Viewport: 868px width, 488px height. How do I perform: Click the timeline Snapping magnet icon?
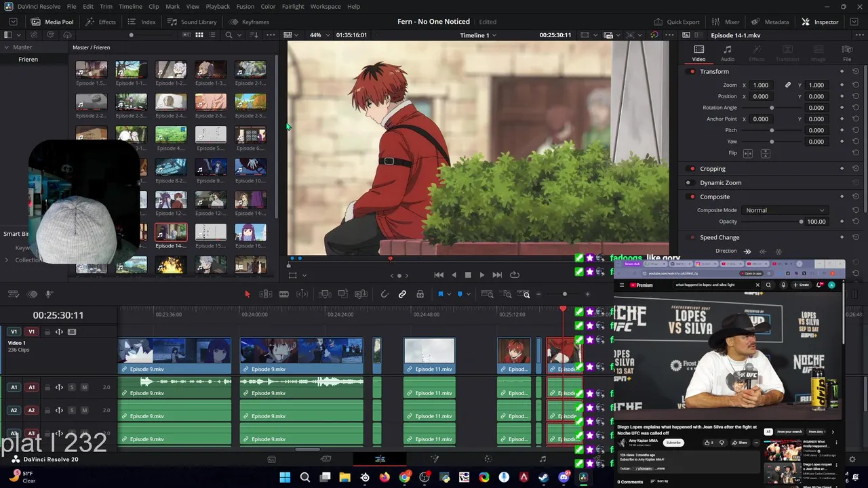pyautogui.click(x=384, y=294)
